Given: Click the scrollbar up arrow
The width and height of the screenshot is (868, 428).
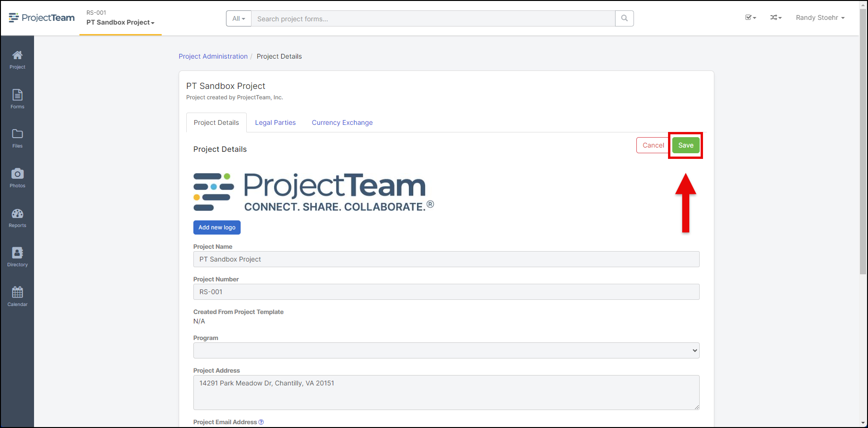Looking at the screenshot, I should click(863, 4).
